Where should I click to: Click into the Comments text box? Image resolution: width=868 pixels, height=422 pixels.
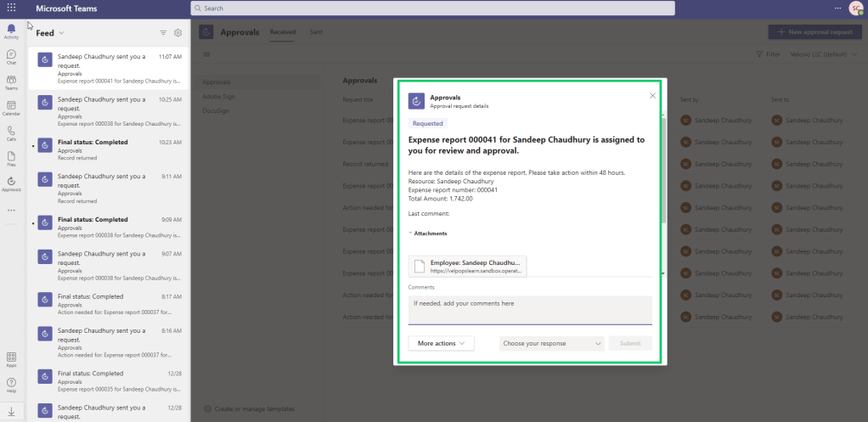click(529, 309)
